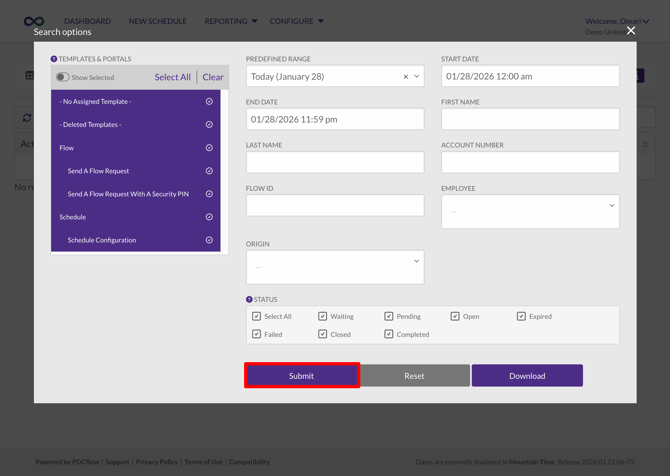Click the Support footer link
This screenshot has width=670, height=476.
coord(117,462)
